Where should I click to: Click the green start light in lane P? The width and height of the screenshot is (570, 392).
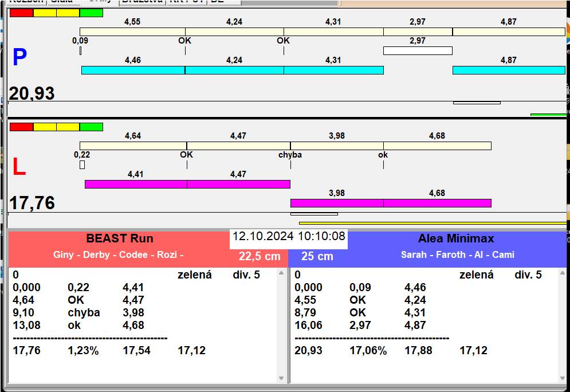tap(91, 13)
